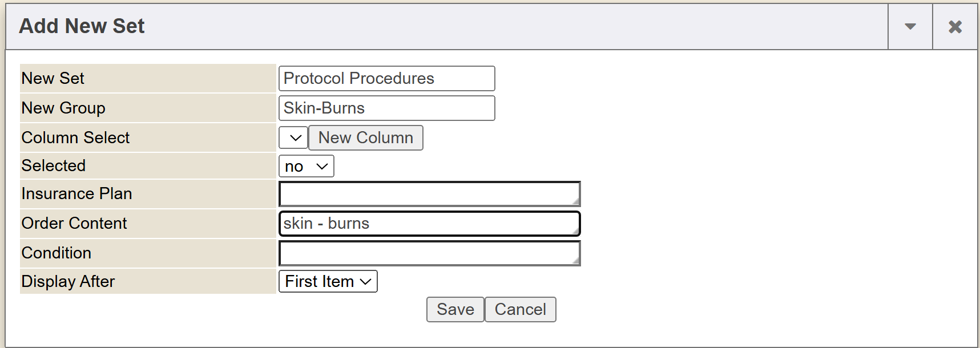Click the New Set text field
This screenshot has height=348, width=980.
coord(386,79)
